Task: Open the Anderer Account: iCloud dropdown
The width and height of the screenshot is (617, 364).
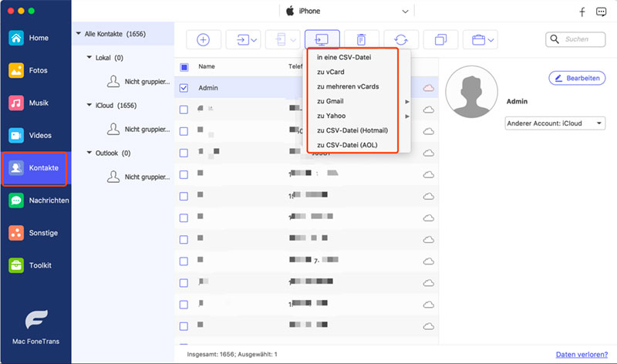Action: [555, 123]
